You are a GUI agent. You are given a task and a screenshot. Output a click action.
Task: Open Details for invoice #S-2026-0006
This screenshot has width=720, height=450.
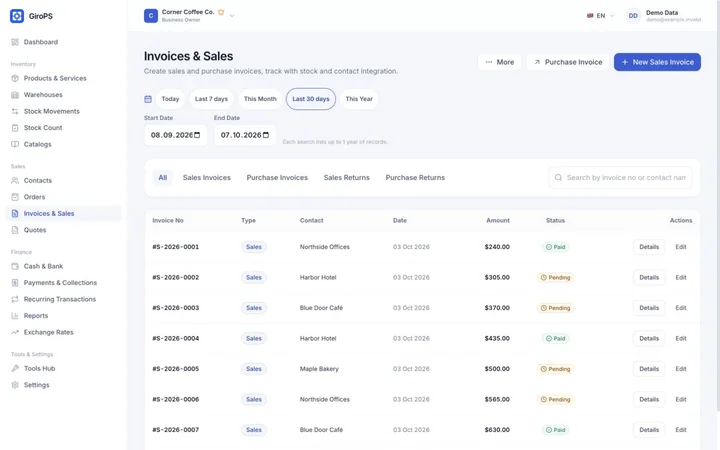tap(649, 399)
